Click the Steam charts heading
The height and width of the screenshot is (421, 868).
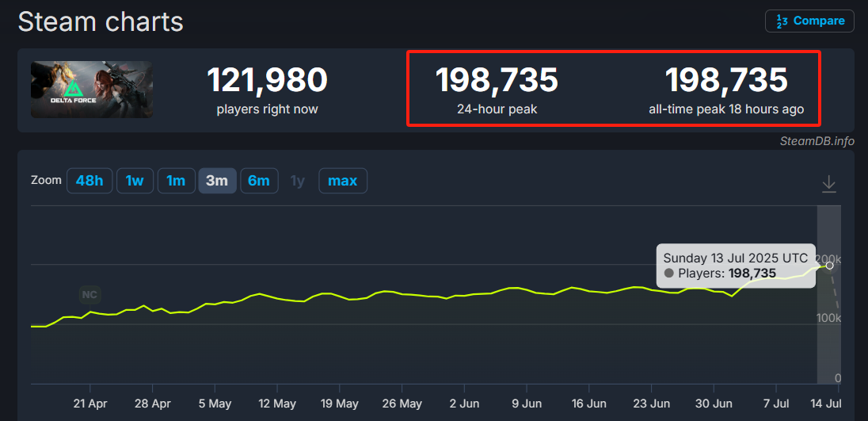click(x=101, y=22)
